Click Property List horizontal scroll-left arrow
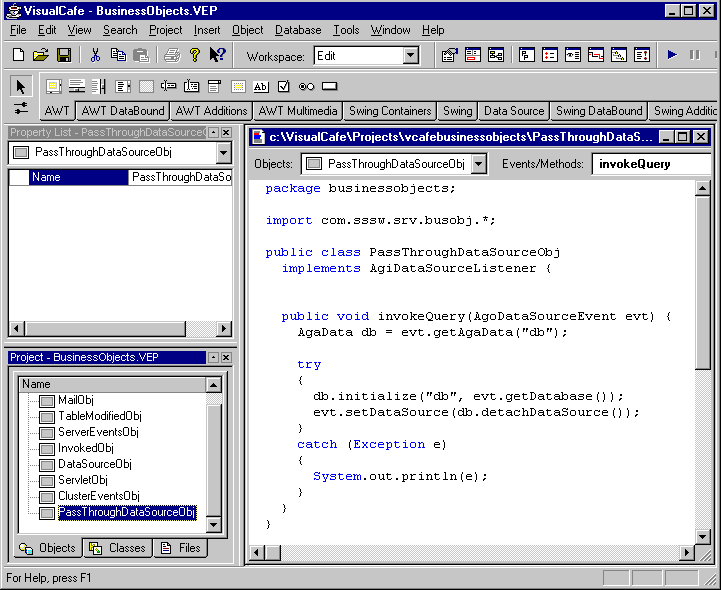The image size is (721, 590). coord(17,328)
